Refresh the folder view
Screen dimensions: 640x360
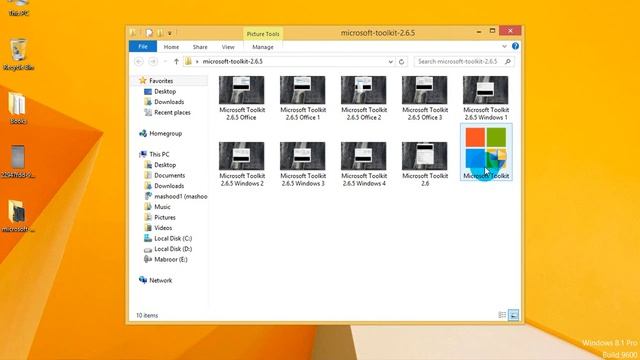click(x=402, y=62)
